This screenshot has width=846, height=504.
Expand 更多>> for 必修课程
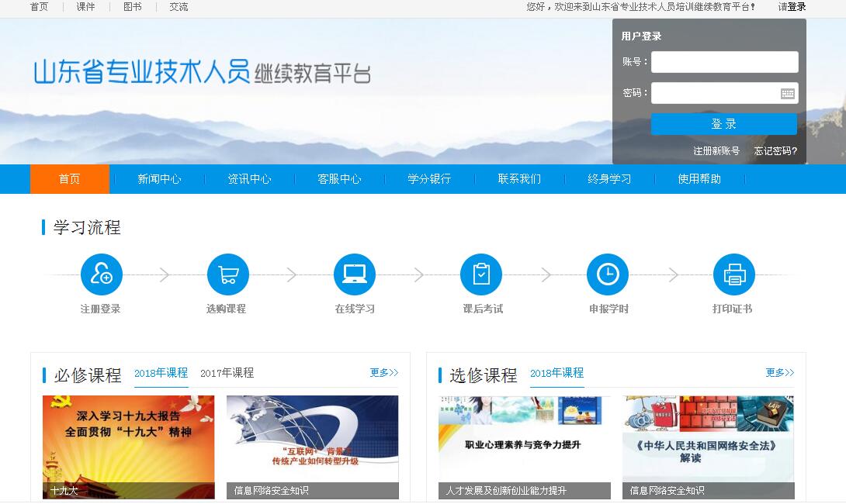(x=383, y=373)
